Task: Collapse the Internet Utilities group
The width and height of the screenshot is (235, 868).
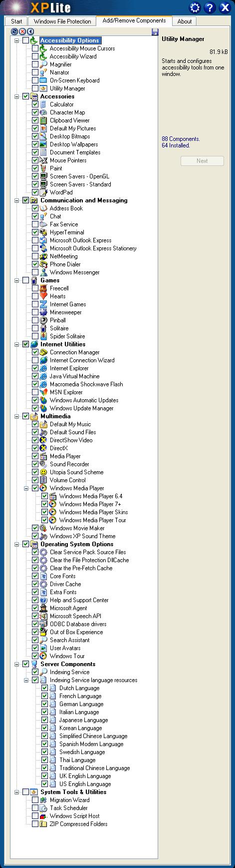Action: point(17,344)
